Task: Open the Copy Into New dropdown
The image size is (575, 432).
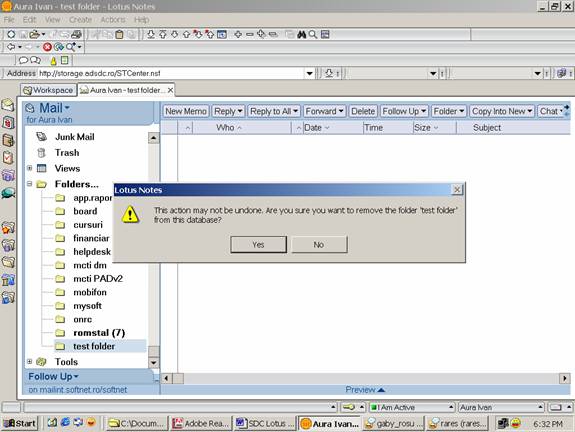Action: tap(502, 111)
